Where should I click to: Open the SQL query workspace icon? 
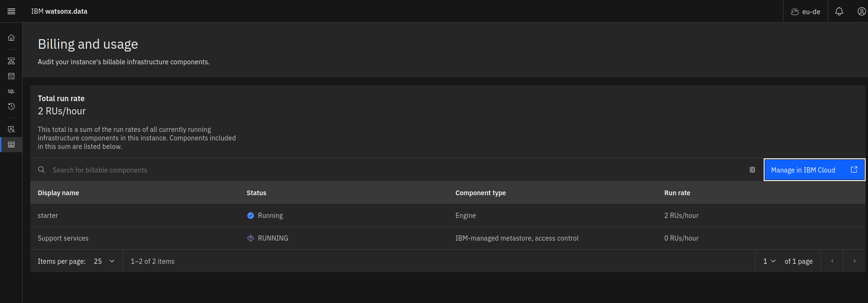tap(11, 91)
